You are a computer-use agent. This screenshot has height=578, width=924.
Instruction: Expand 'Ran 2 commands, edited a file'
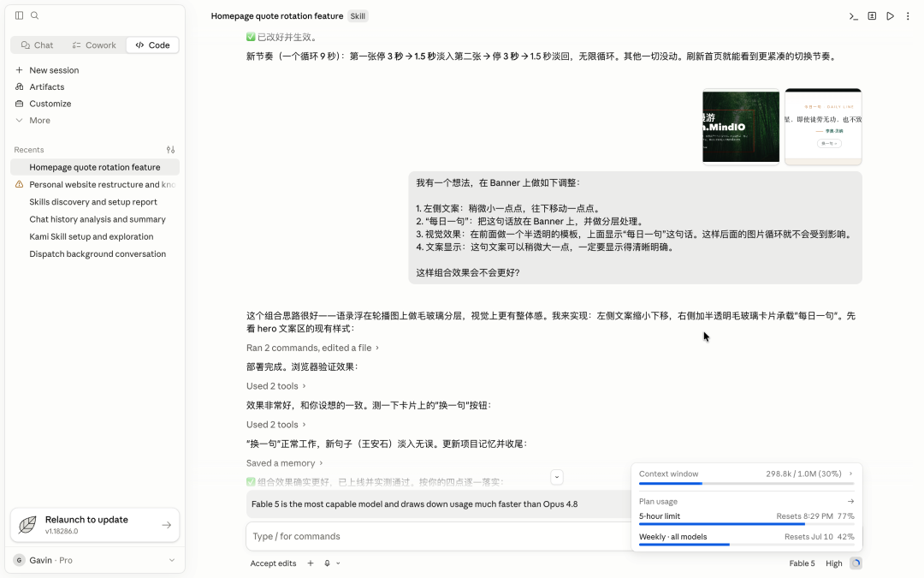(x=313, y=348)
